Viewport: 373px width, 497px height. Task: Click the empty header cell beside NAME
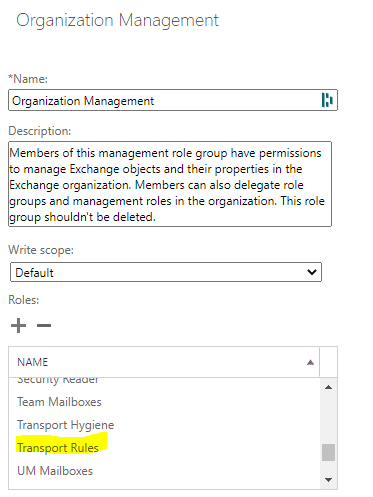[x=328, y=362]
